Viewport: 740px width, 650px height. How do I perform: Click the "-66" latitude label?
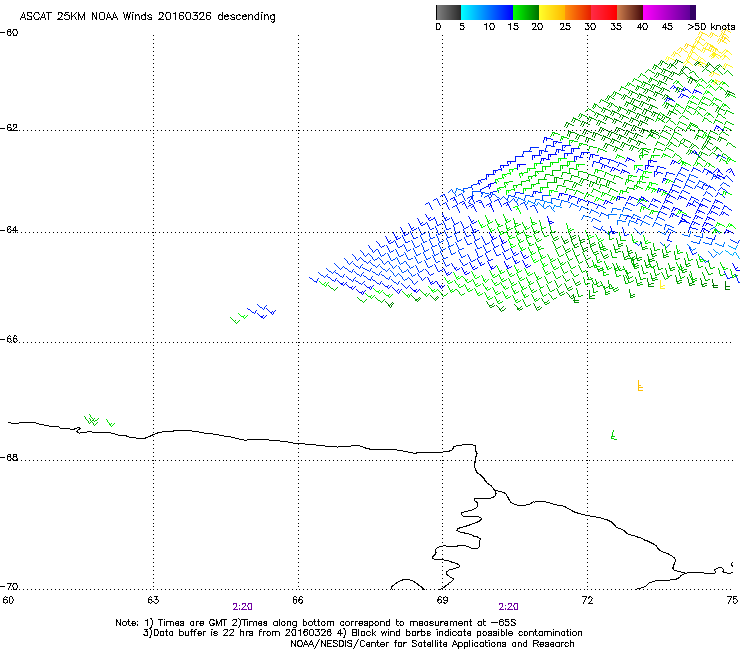click(9, 339)
